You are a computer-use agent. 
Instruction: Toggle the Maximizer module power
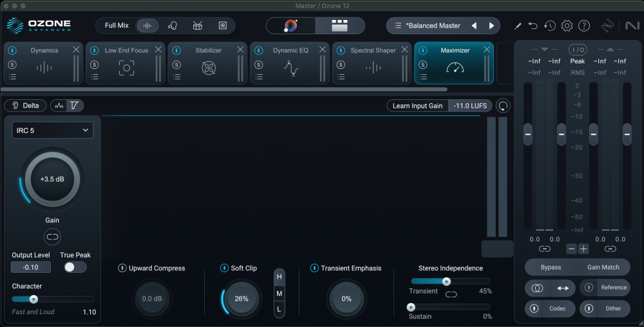point(423,50)
